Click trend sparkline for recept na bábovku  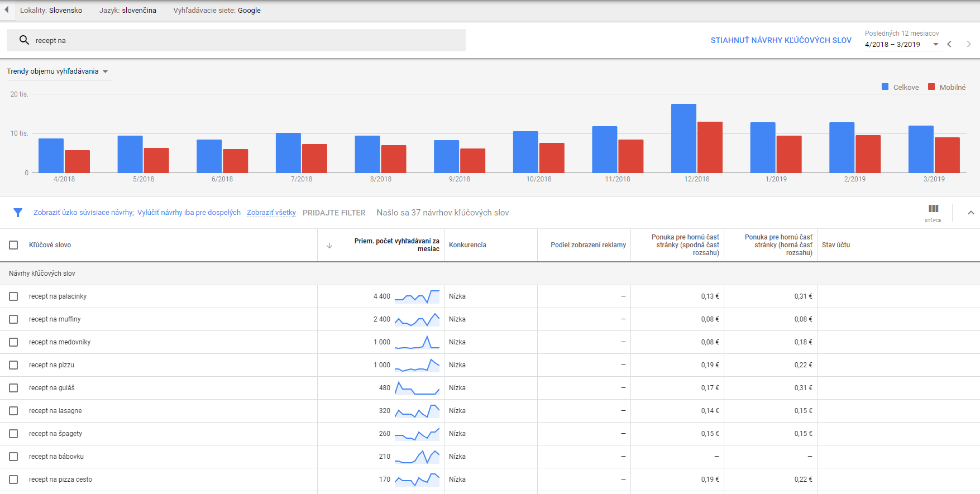(417, 457)
